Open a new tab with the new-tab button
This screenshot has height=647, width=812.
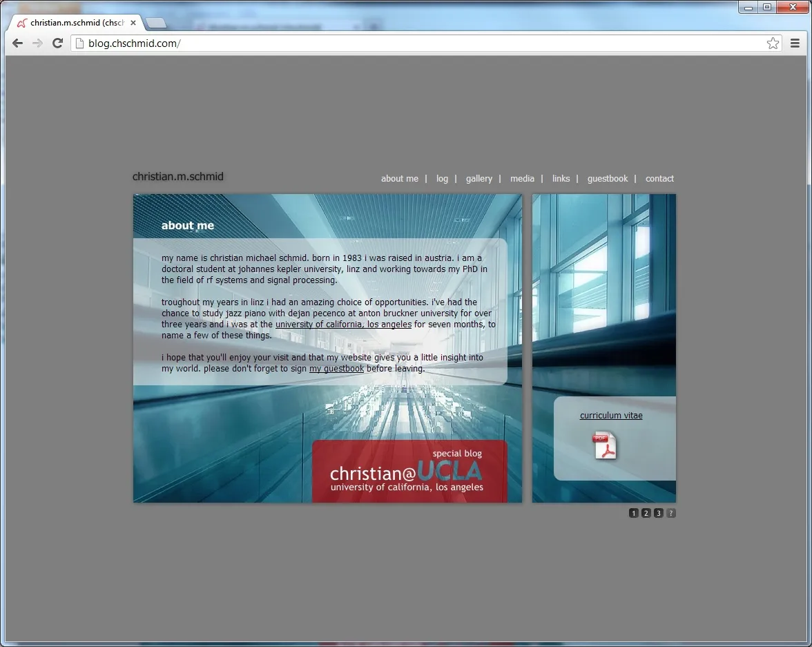point(155,23)
